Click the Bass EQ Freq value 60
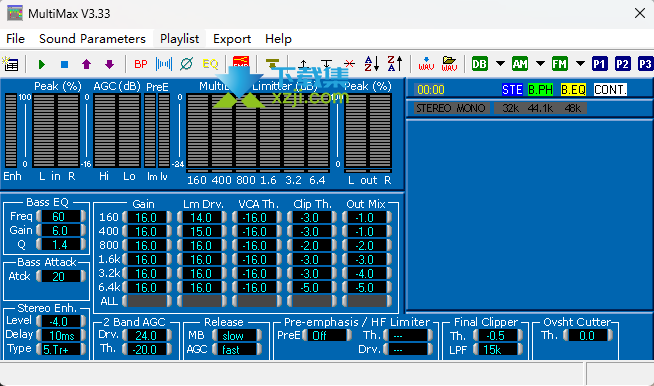654x386 pixels. pyautogui.click(x=61, y=217)
